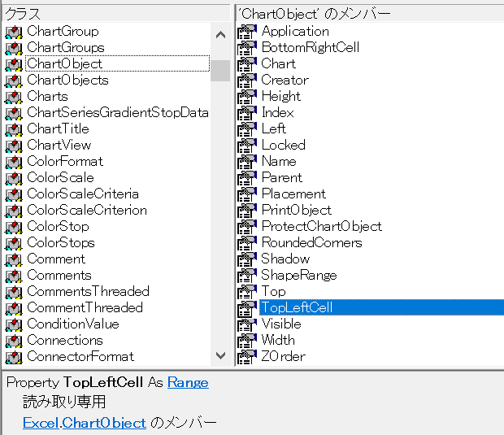
Task: Click the class list scroll up arrow
Action: (220, 35)
